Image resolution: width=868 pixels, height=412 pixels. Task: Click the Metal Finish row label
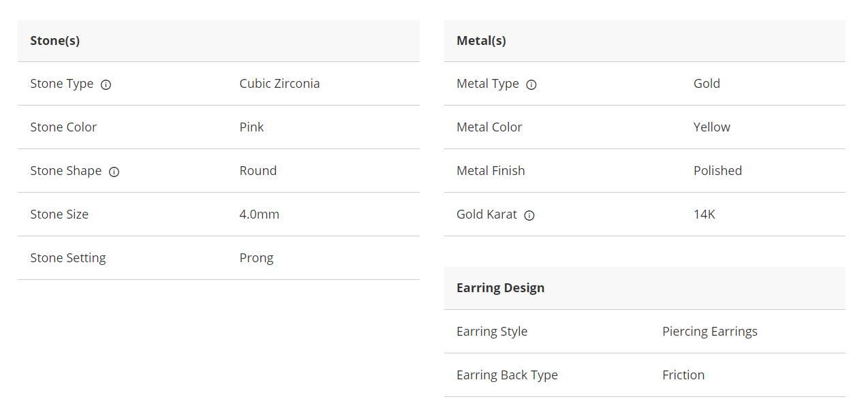(x=491, y=171)
